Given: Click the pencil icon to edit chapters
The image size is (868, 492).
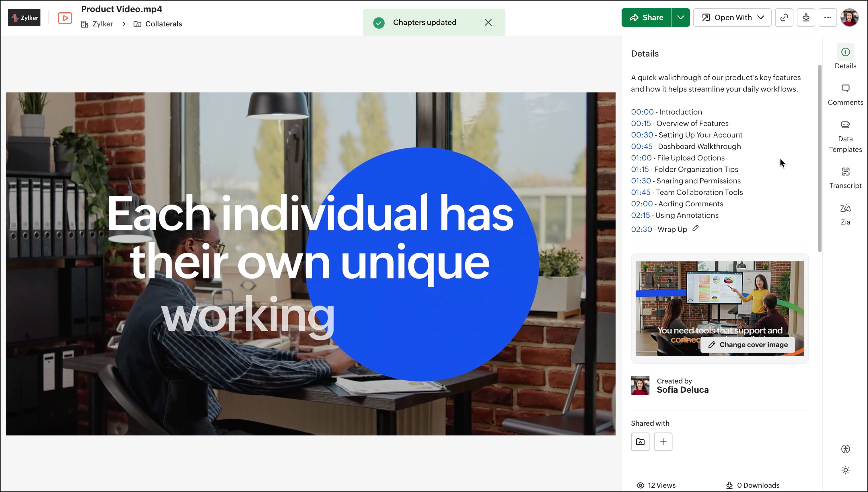Looking at the screenshot, I should [x=696, y=228].
